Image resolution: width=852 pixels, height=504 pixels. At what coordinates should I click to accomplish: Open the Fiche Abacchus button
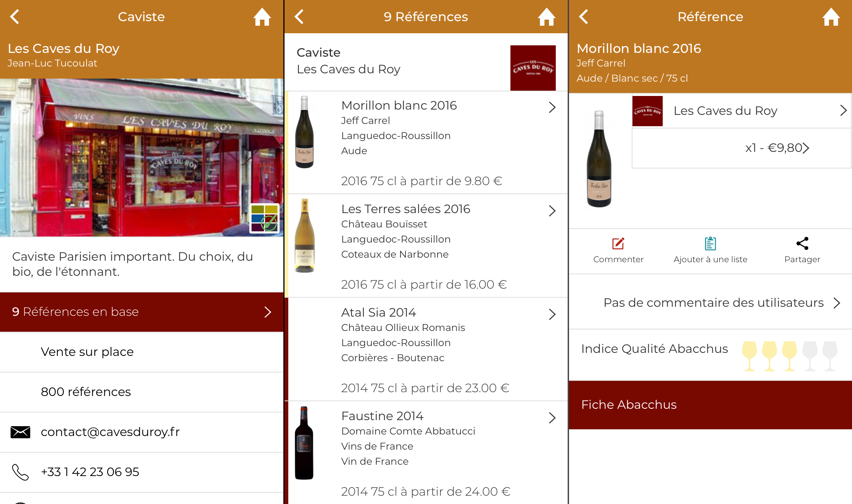click(710, 405)
